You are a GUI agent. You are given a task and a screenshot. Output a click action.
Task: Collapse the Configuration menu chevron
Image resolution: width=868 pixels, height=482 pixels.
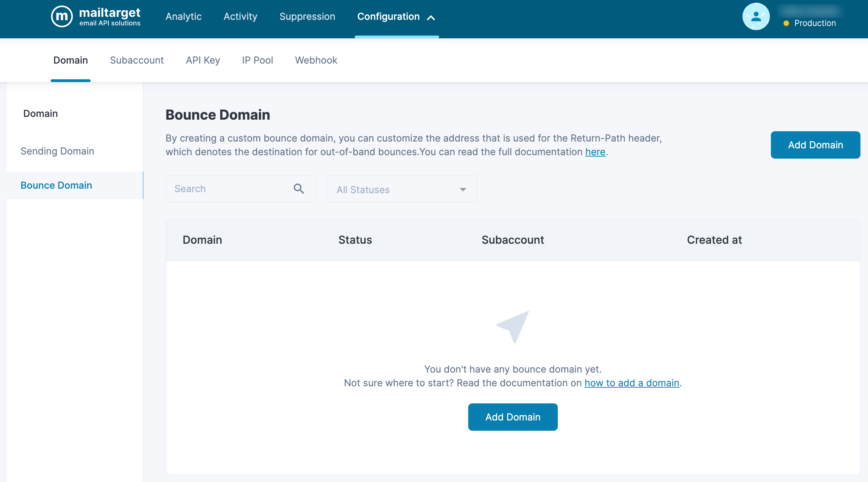[431, 18]
